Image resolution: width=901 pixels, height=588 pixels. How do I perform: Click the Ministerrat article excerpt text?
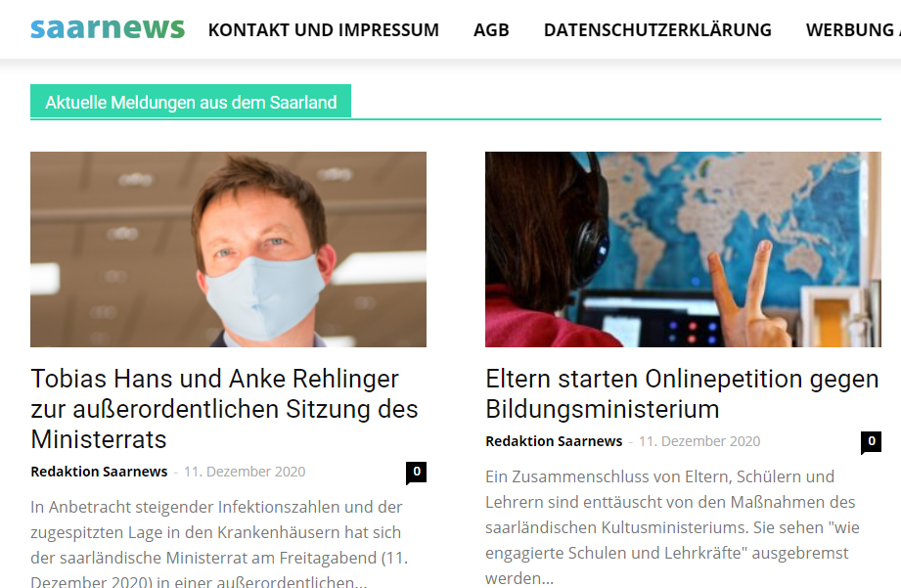[219, 543]
